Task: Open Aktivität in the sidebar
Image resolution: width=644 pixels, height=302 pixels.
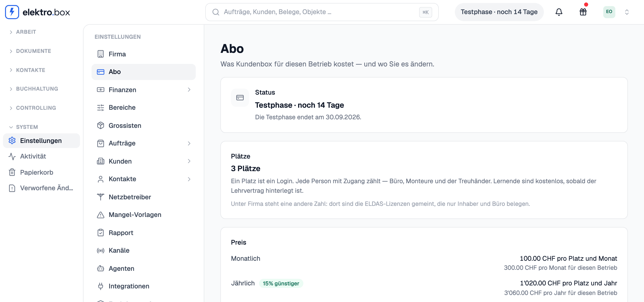Action: (x=42, y=156)
